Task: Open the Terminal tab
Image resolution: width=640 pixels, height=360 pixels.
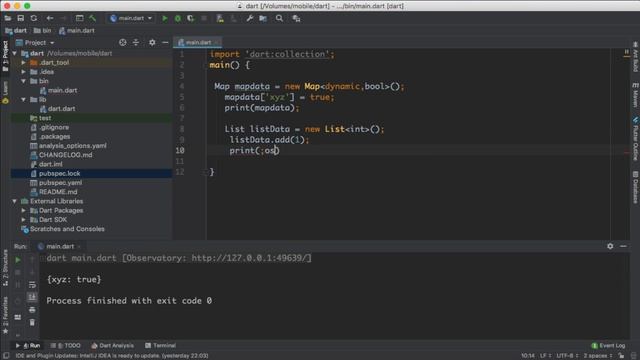Action: coord(160,346)
